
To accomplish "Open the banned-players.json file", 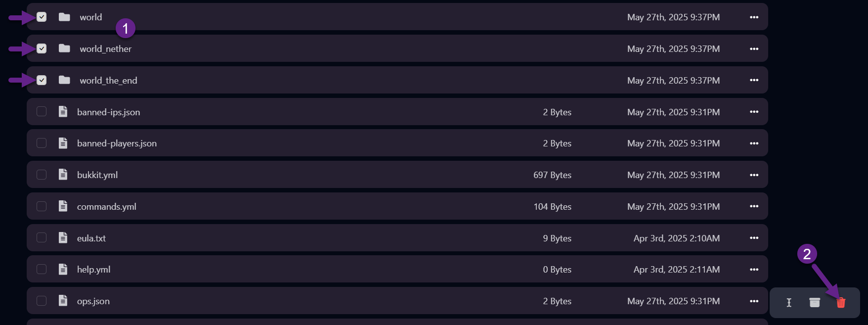I will point(117,143).
